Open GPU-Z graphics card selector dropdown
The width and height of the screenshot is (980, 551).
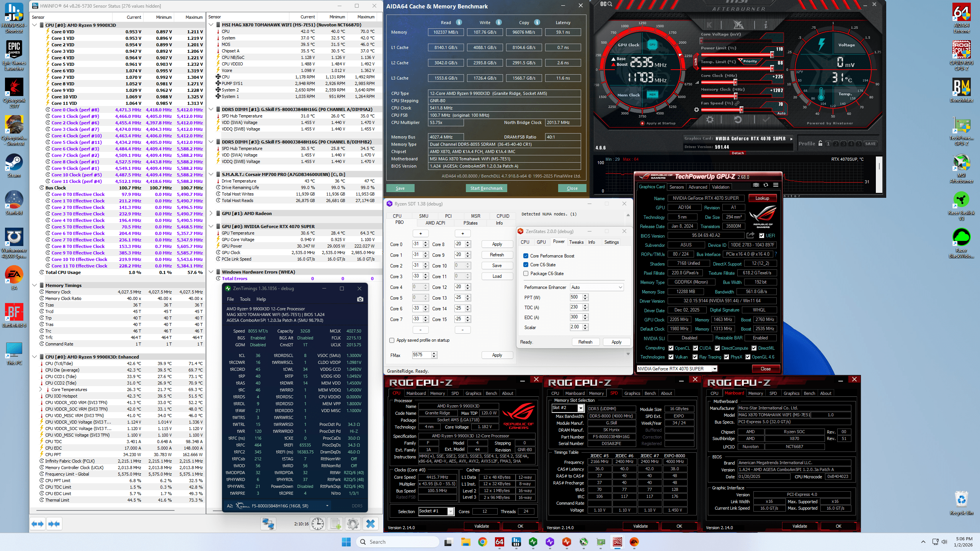pos(714,369)
